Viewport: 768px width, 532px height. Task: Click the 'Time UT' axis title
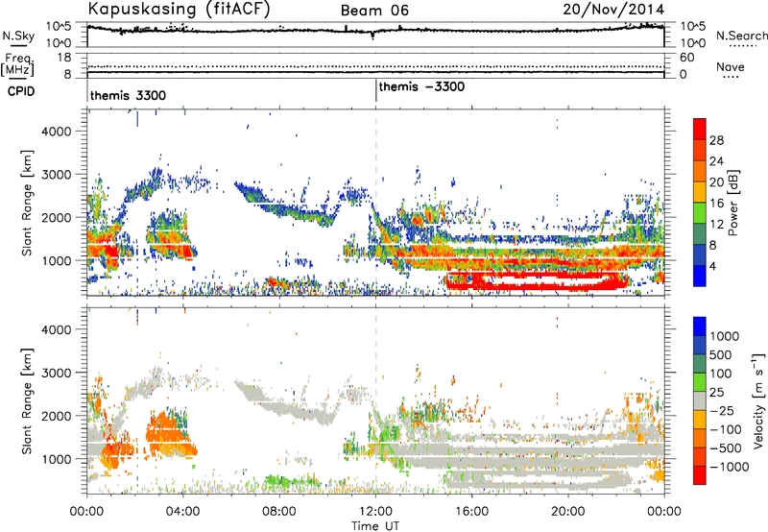tap(375, 526)
